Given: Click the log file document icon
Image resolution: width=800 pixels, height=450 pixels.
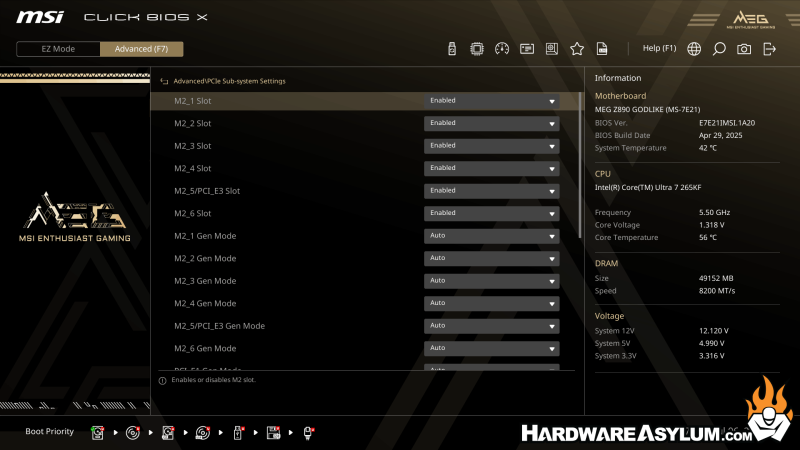Looking at the screenshot, I should (x=602, y=49).
